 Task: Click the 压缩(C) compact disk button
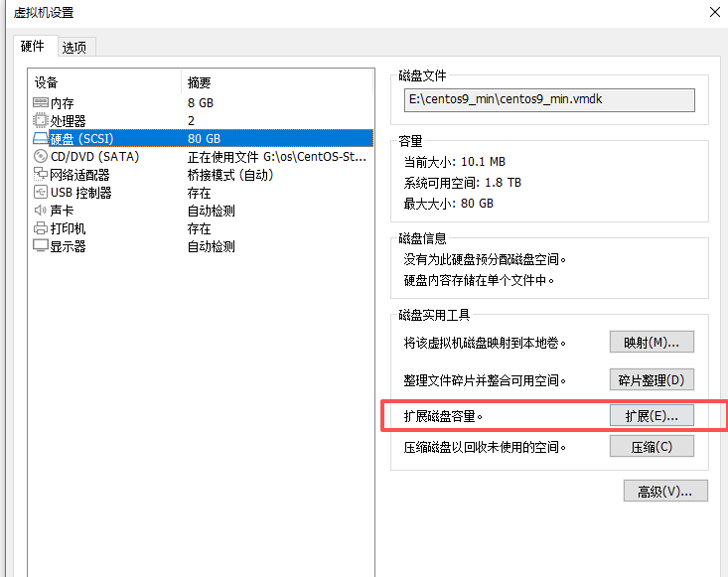[x=652, y=447]
